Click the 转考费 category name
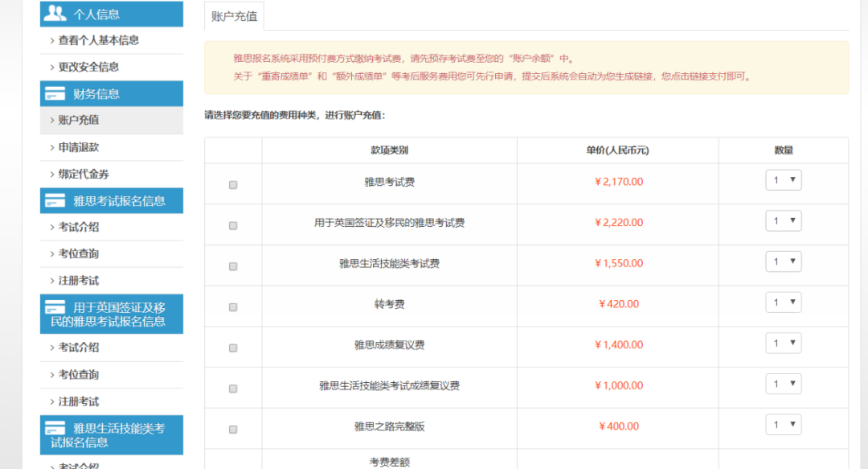This screenshot has width=868, height=469. tap(390, 304)
